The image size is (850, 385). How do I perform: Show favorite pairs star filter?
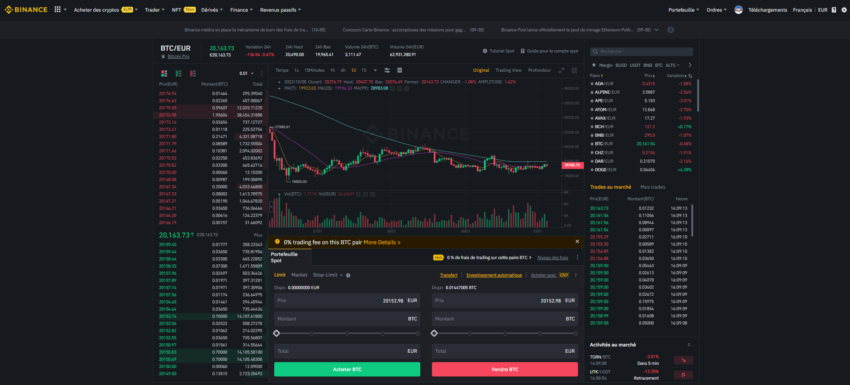pos(593,65)
